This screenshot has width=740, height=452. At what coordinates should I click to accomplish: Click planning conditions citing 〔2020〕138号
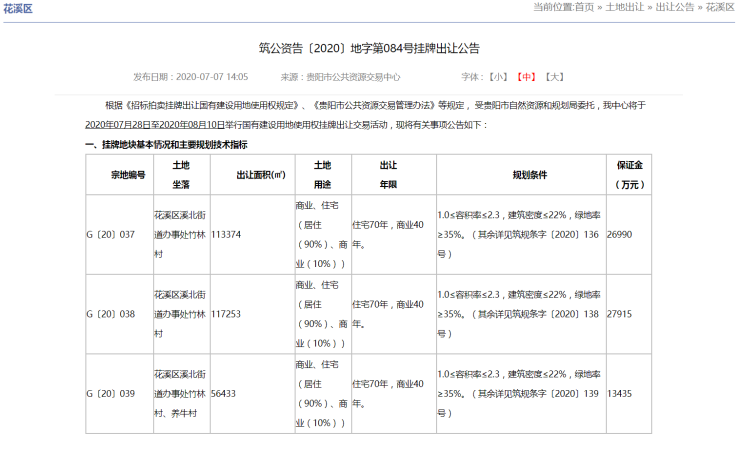[x=519, y=314]
